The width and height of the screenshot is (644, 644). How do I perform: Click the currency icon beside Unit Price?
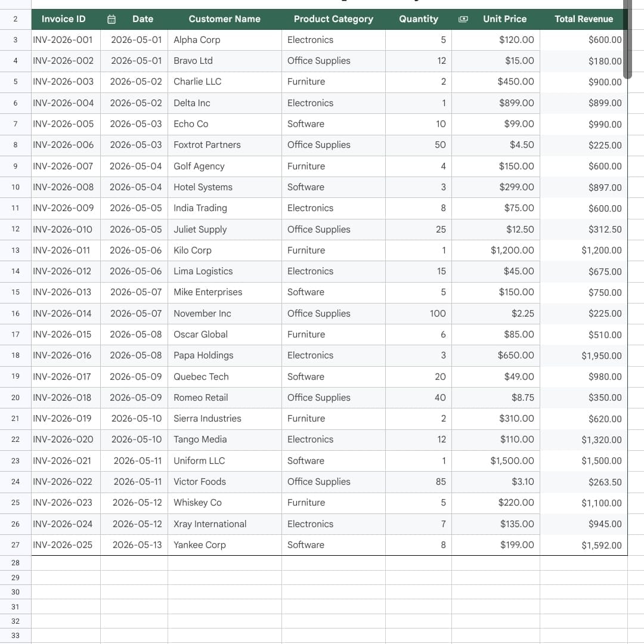pyautogui.click(x=463, y=19)
